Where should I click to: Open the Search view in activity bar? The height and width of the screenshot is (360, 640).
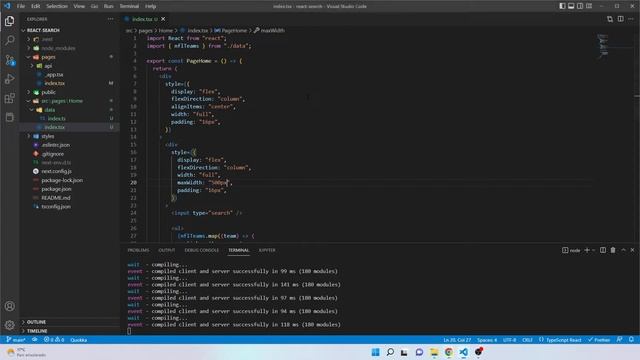tap(9, 40)
